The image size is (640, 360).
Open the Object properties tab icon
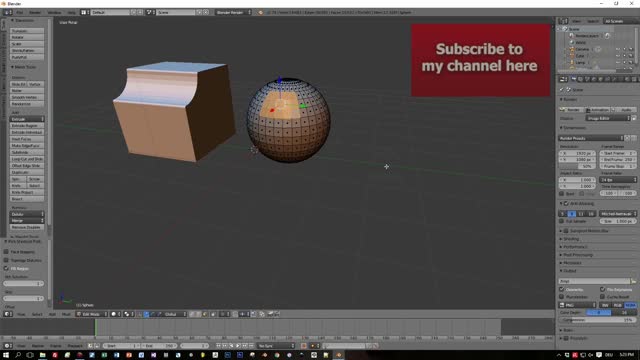click(600, 79)
